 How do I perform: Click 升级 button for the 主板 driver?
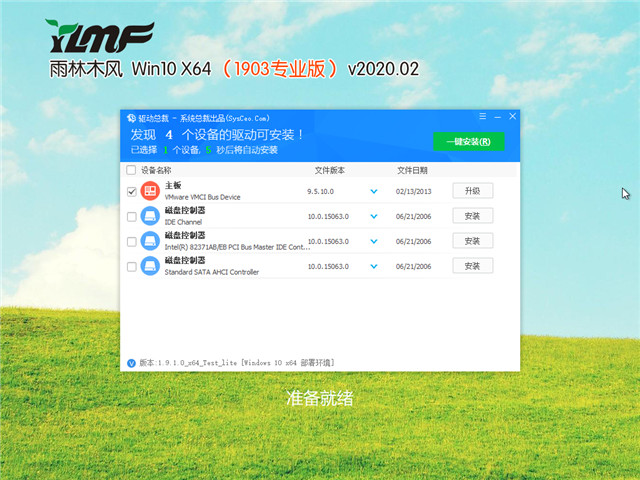click(x=473, y=191)
